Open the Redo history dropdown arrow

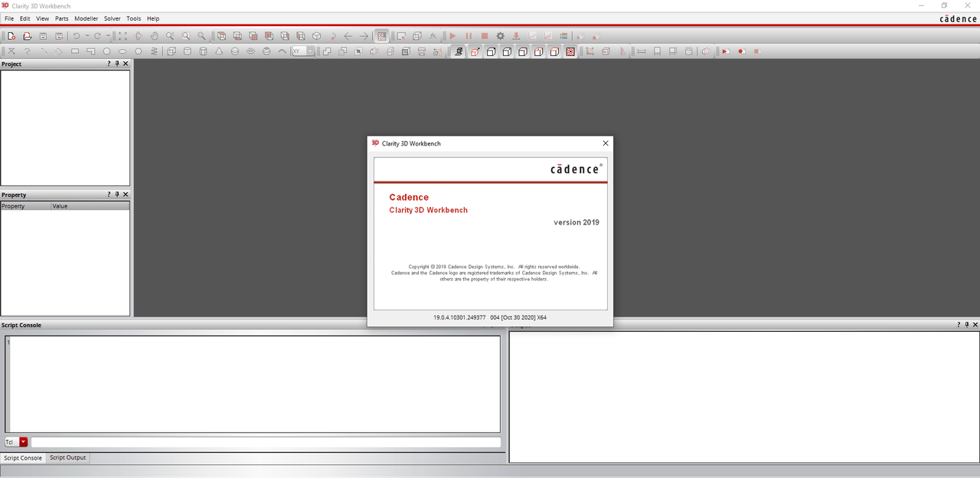108,36
